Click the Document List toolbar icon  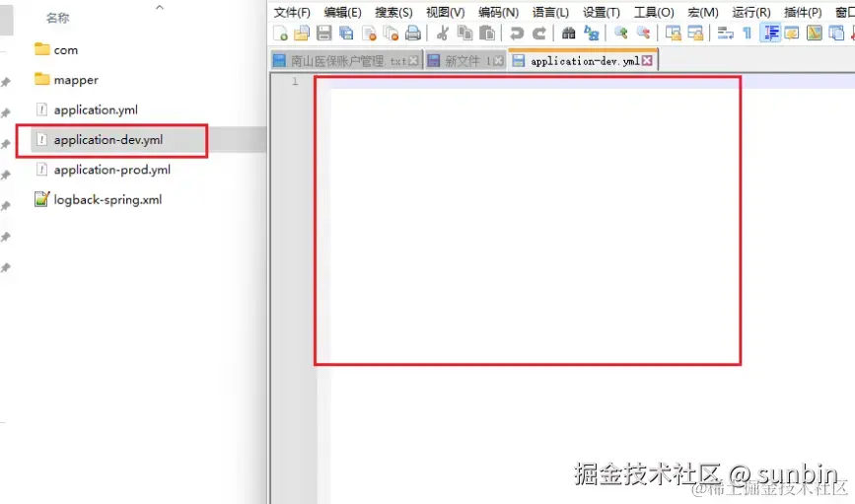pos(836,34)
